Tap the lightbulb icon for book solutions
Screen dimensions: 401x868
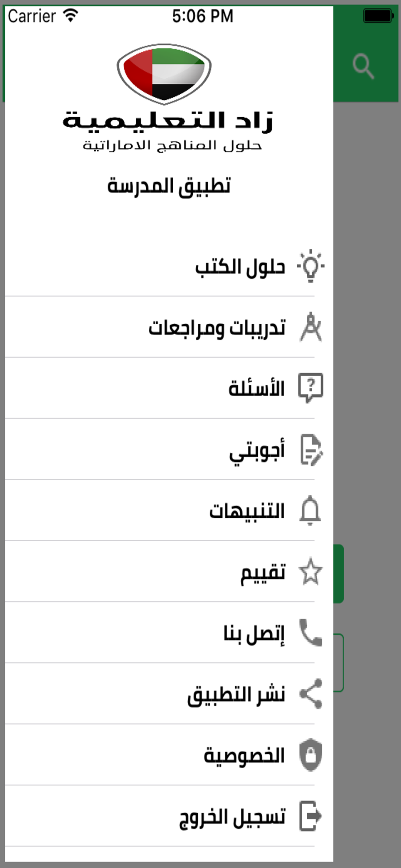point(311,266)
